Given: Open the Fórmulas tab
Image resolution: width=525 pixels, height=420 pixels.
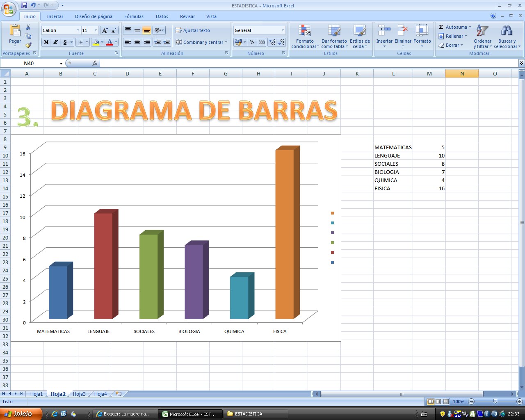Looking at the screenshot, I should (x=134, y=16).
